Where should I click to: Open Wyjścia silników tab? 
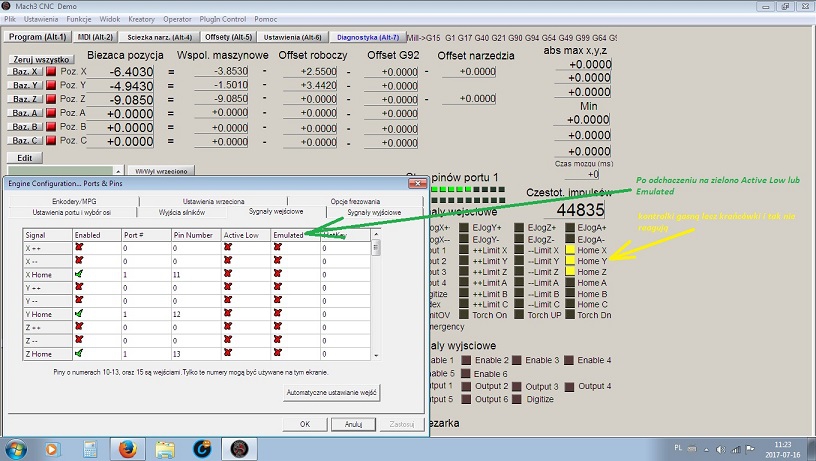click(x=182, y=212)
